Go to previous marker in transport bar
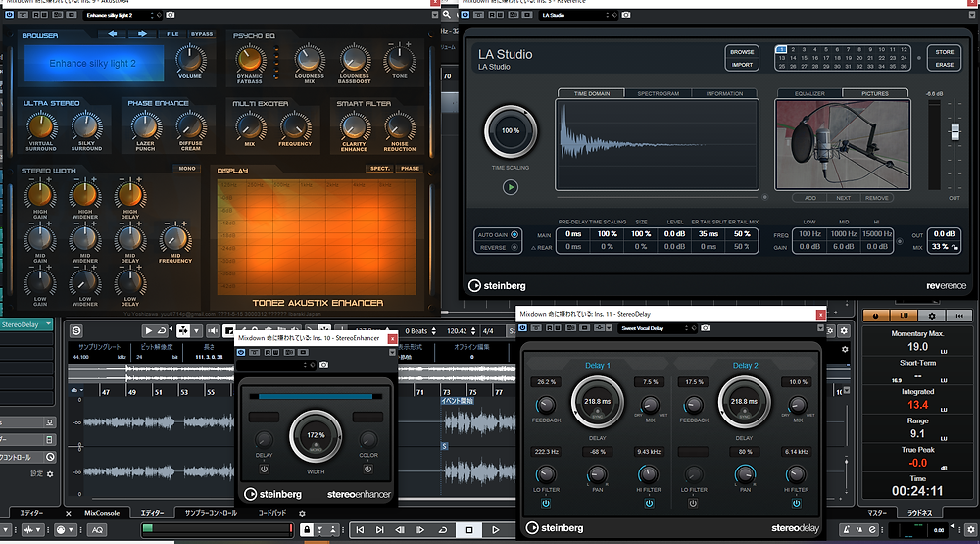The image size is (980, 544). tap(360, 529)
